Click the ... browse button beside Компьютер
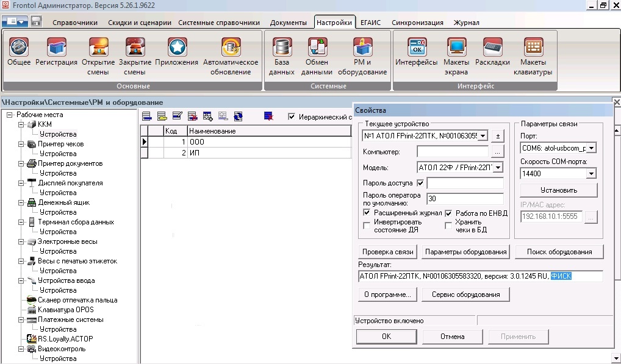 point(498,152)
